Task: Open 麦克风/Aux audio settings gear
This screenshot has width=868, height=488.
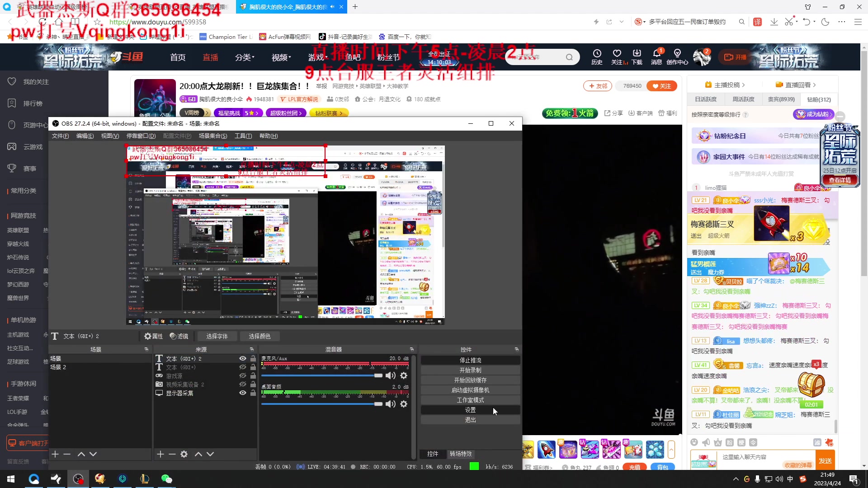Action: click(404, 375)
